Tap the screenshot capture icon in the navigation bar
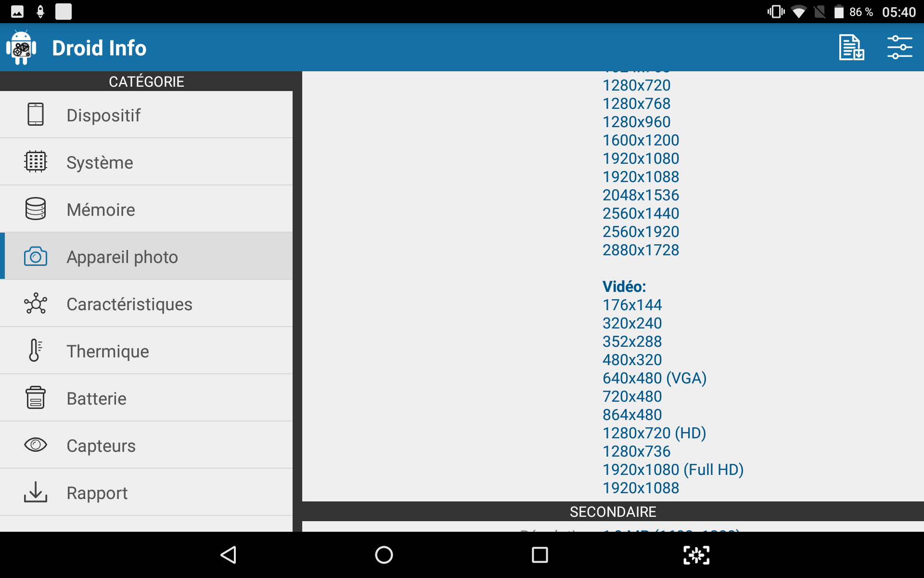 pyautogui.click(x=696, y=555)
